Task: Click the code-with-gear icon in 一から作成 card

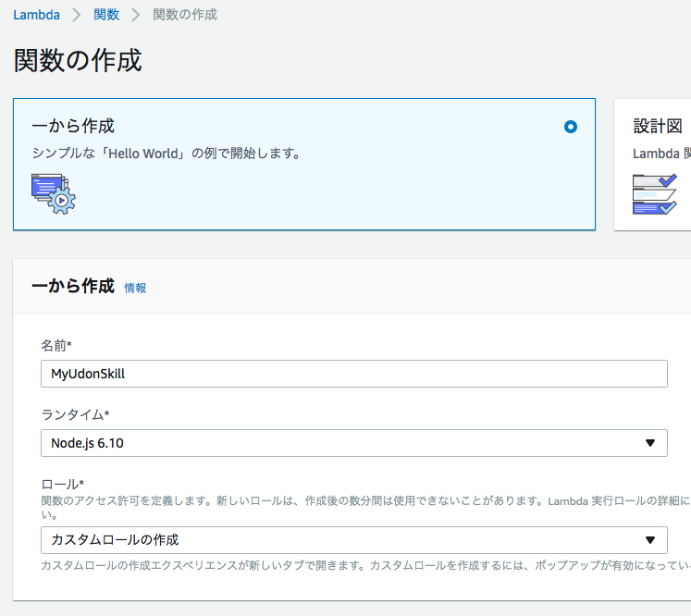Action: (54, 194)
